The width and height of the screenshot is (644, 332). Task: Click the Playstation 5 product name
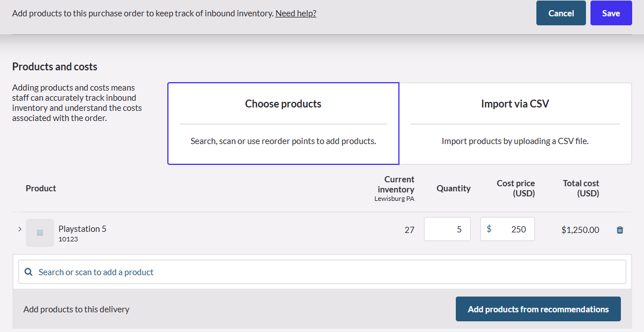(x=82, y=228)
